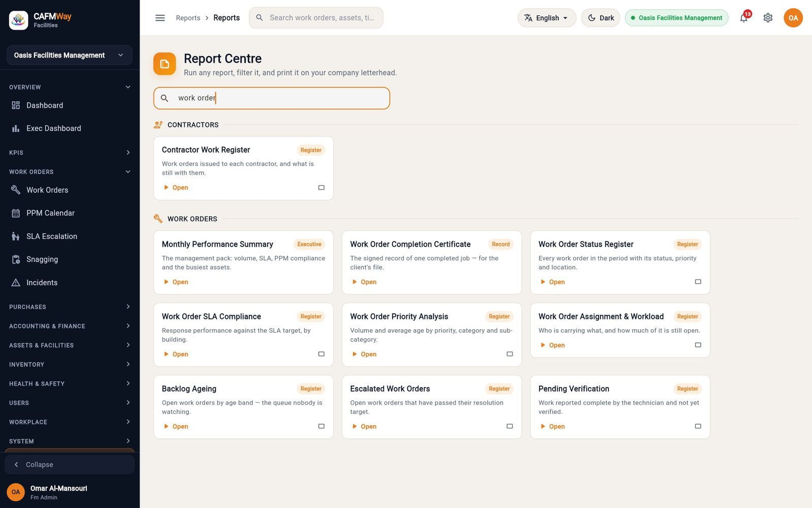Click the Snagging clipboard icon
The width and height of the screenshot is (812, 508).
16,260
